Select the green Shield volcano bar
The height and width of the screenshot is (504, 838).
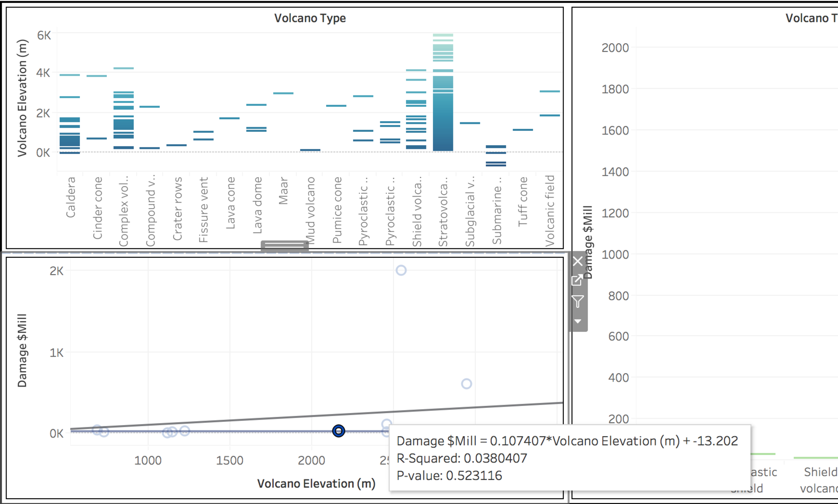pos(815,457)
